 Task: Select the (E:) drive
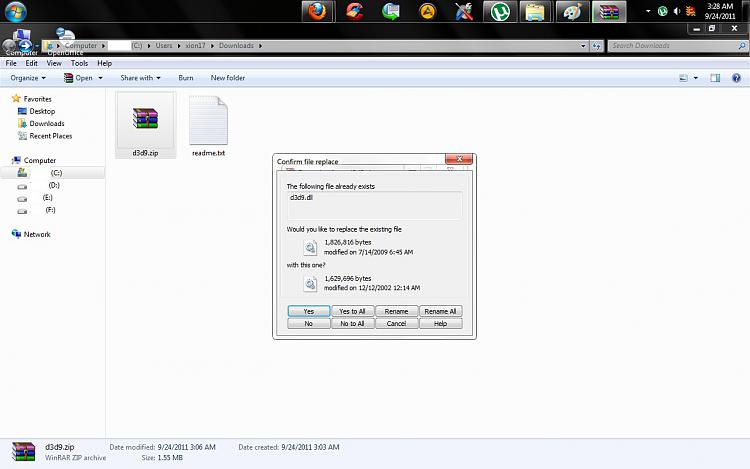click(x=47, y=198)
